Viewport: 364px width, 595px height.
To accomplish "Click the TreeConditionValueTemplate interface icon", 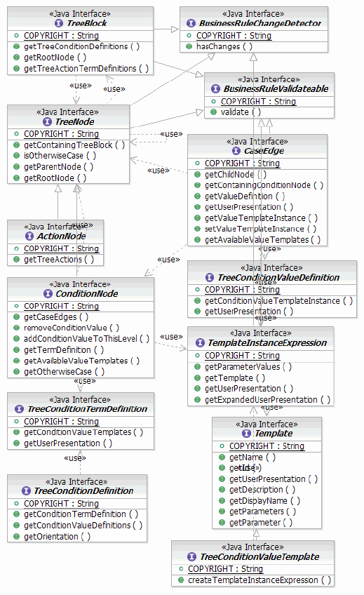I will coord(192,556).
